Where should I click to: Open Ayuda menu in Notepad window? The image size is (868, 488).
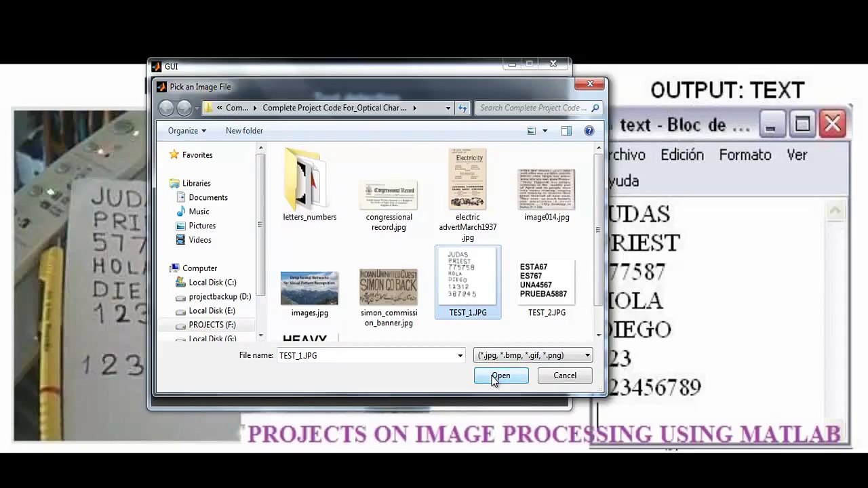623,181
